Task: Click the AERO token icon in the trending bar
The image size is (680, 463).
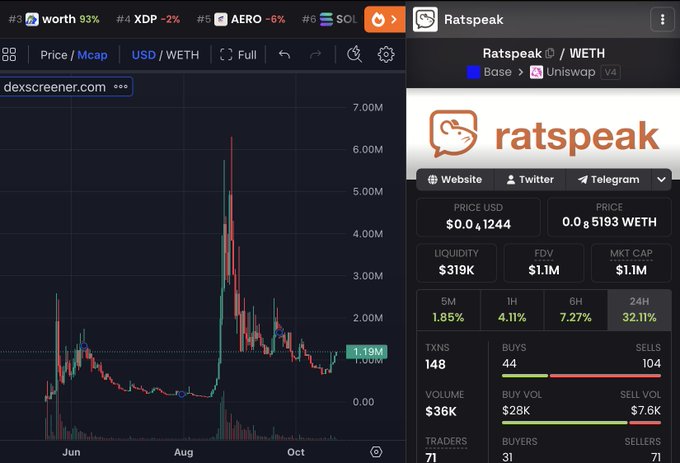Action: 221,19
